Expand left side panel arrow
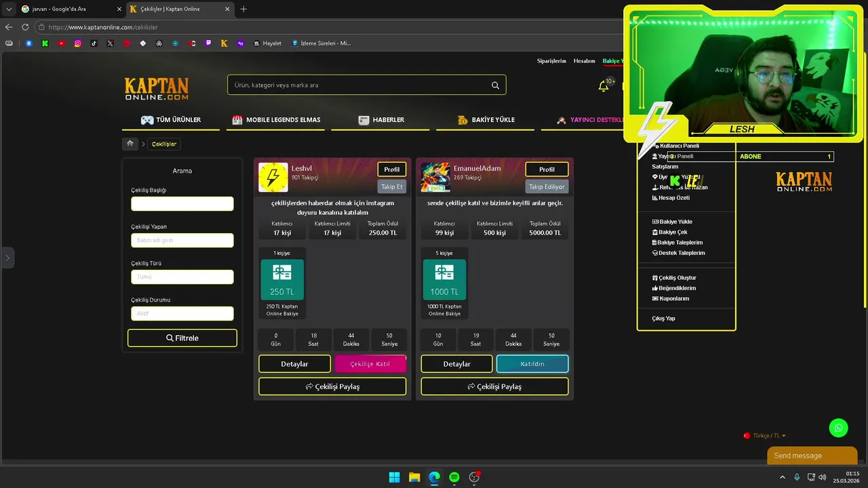This screenshot has height=488, width=868. tap(7, 258)
